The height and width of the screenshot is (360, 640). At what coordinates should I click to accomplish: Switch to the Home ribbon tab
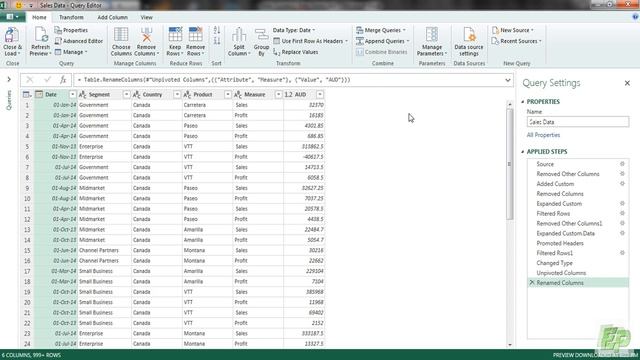[x=39, y=17]
